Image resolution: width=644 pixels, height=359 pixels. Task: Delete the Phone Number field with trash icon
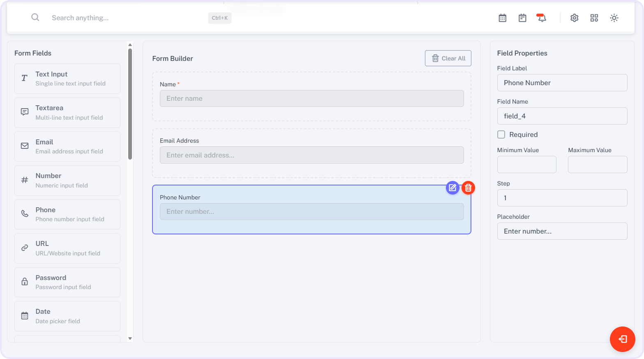click(468, 188)
